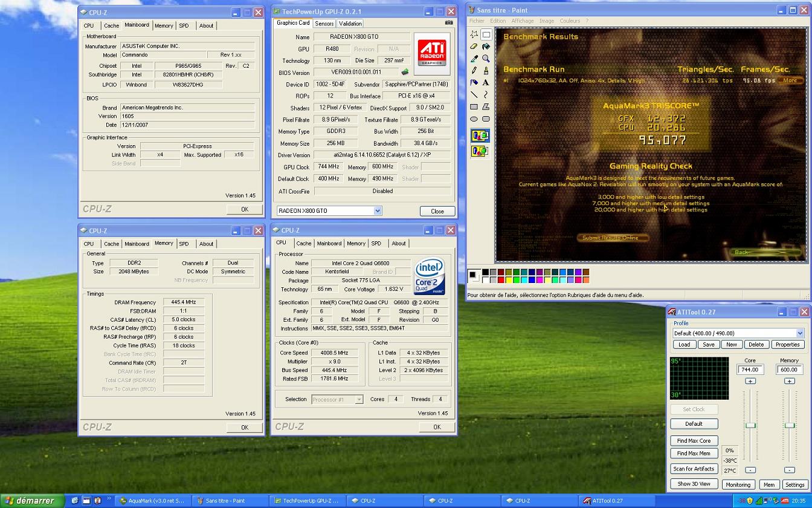Screen dimensions: 812x508
Task: Select the Line tool in Paint
Action: [x=474, y=94]
